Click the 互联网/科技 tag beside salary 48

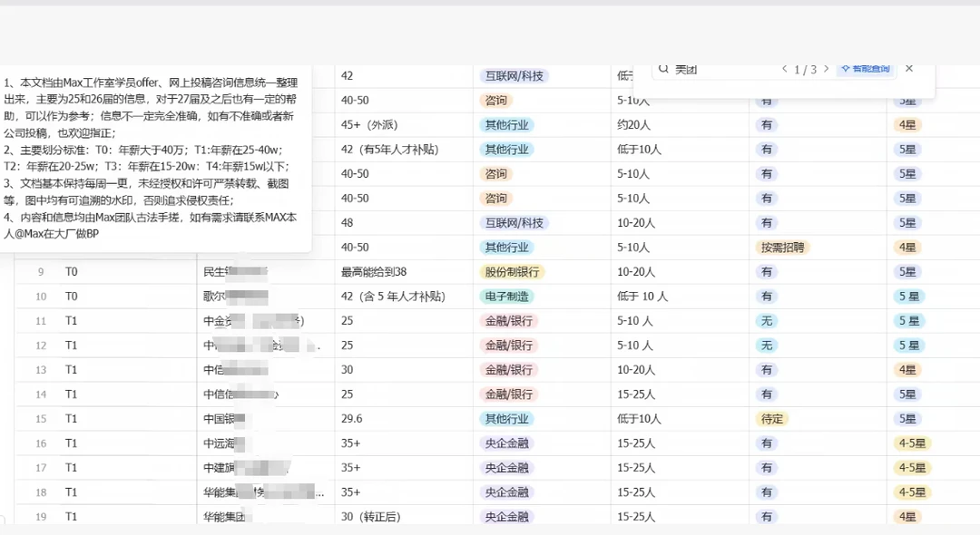(514, 223)
